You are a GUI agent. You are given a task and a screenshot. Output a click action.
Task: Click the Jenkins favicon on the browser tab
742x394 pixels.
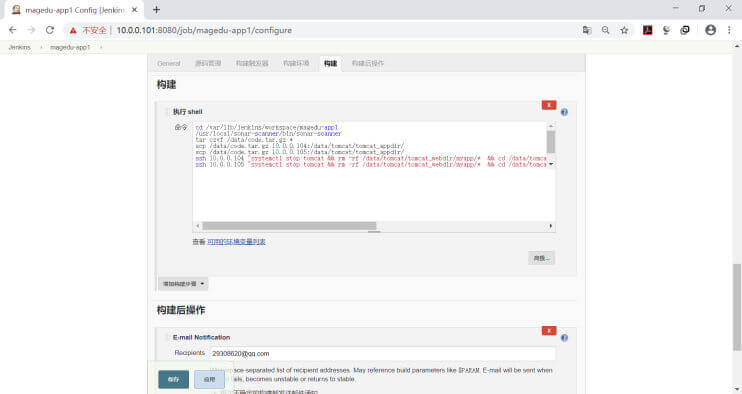tap(16, 9)
